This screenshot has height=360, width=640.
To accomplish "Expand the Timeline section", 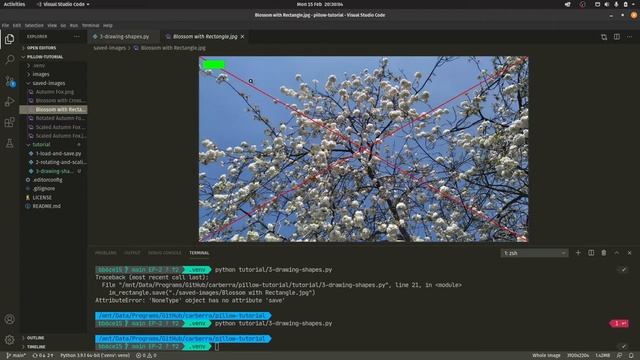I will coord(36,347).
